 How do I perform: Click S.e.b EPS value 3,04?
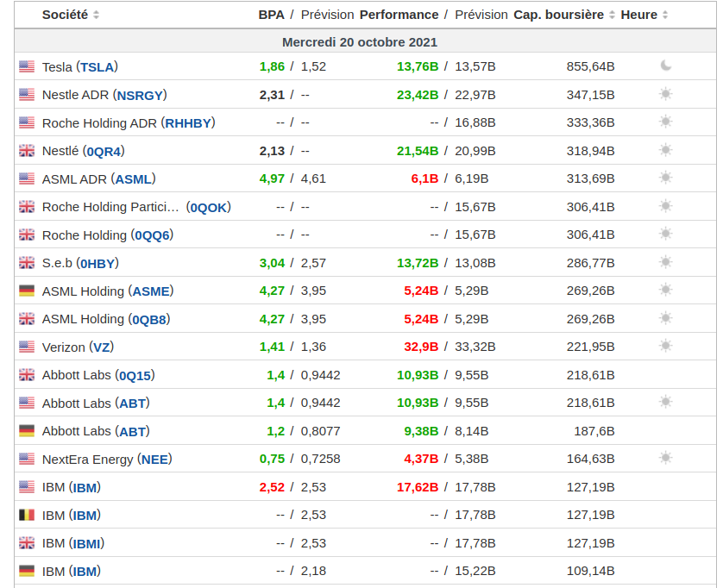(272, 263)
